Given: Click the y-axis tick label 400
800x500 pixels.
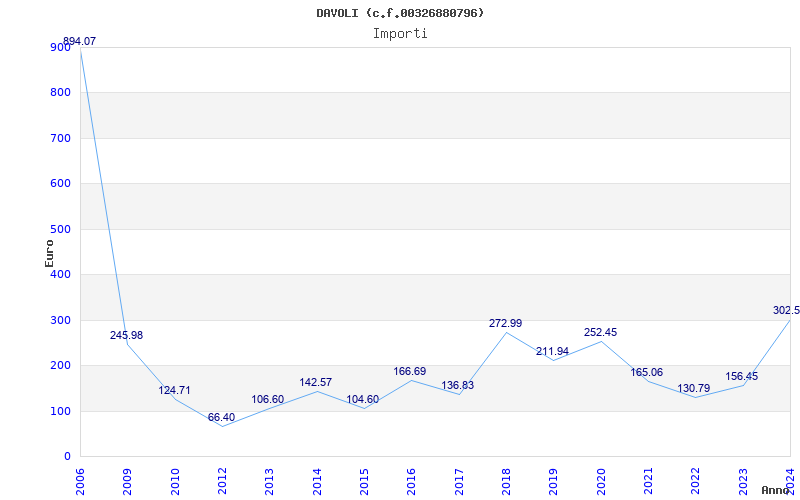Looking at the screenshot, I should 60,274.
